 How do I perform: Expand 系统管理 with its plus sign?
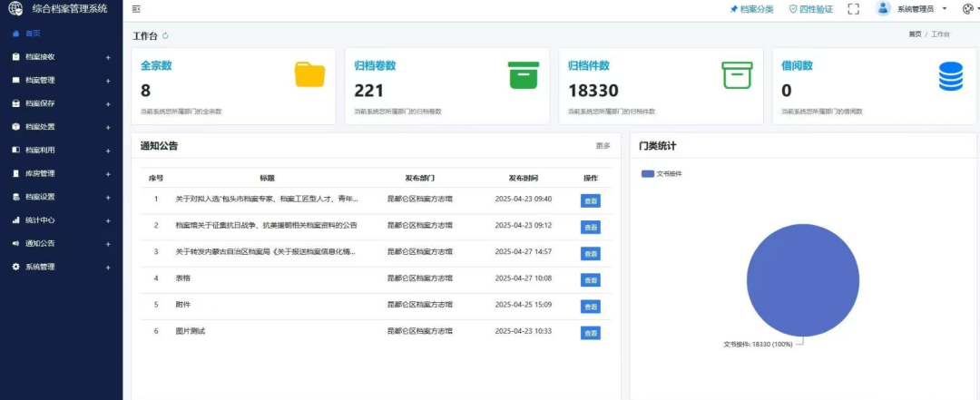tap(108, 268)
